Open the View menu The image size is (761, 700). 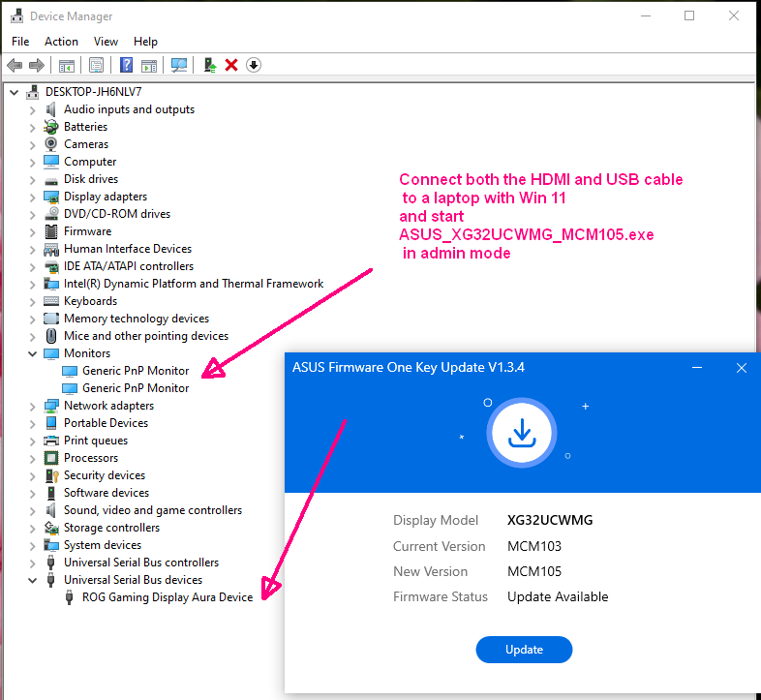point(106,42)
